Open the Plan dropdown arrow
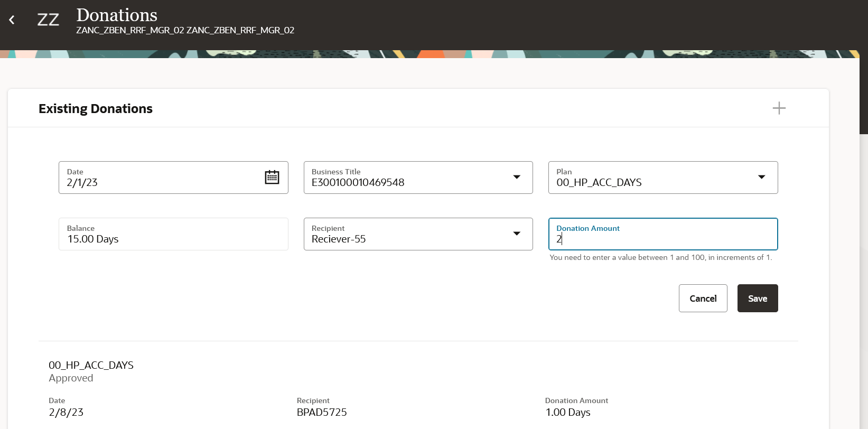 (x=761, y=178)
